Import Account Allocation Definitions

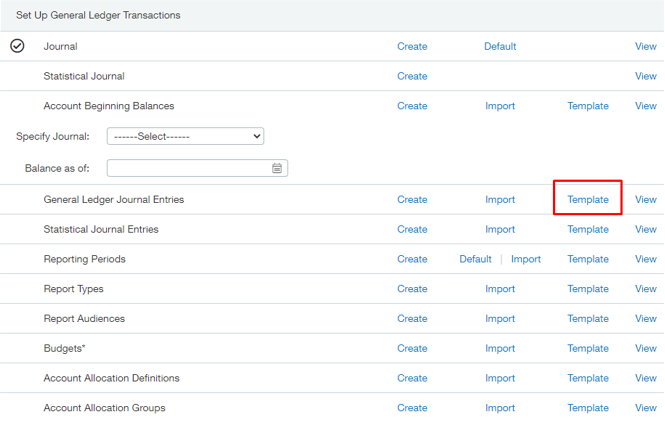[x=500, y=378]
